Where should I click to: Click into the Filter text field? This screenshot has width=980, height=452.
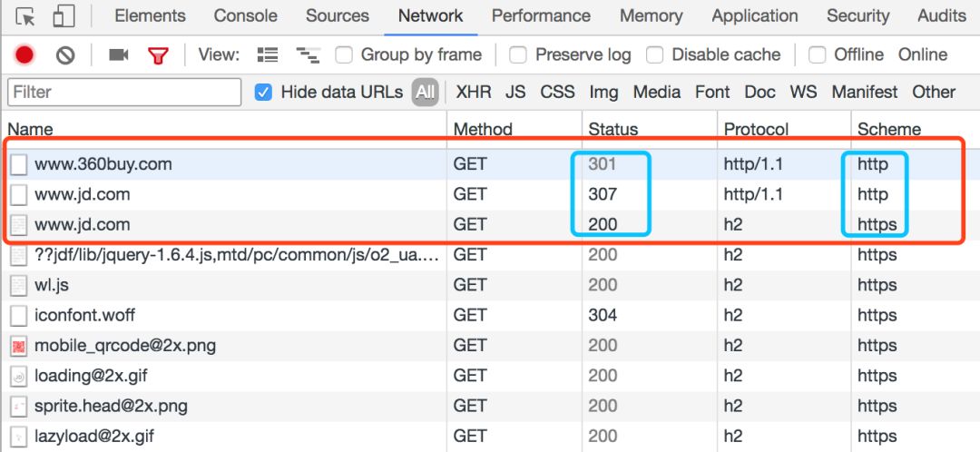(124, 93)
